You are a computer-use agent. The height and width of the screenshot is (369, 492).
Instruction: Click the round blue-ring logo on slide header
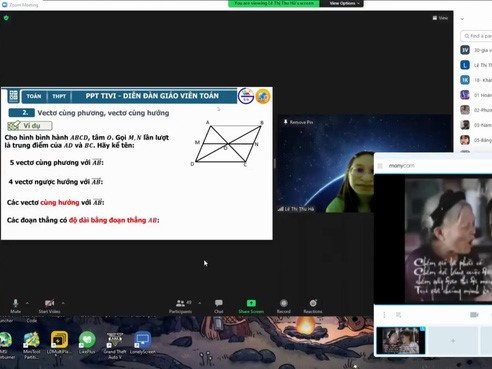pyautogui.click(x=246, y=96)
